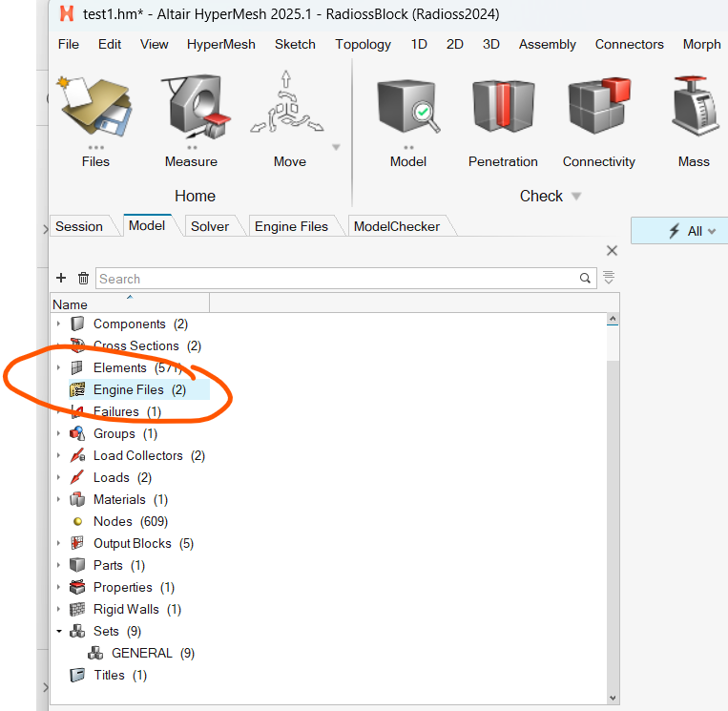
Task: Click the Groups entity icon
Action: click(77, 433)
